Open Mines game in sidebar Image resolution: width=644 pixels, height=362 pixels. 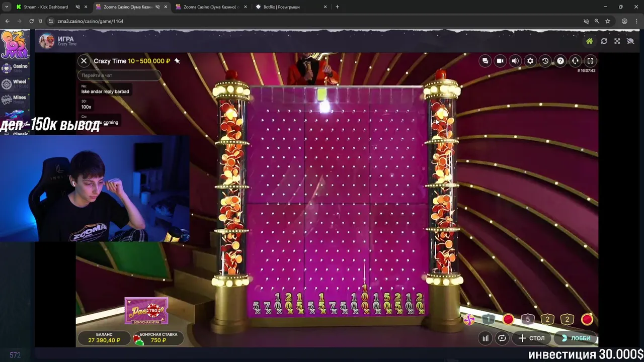pyautogui.click(x=15, y=99)
